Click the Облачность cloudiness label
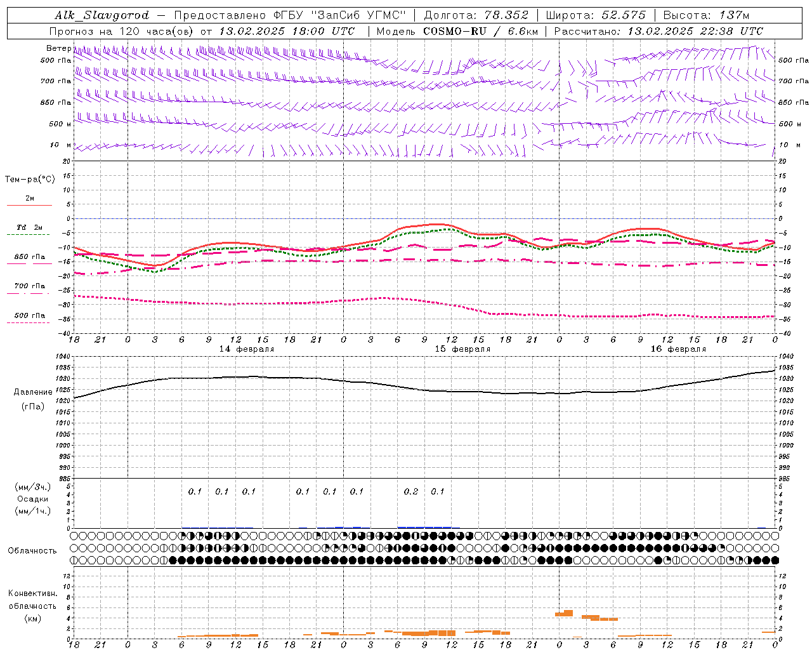This screenshot has height=650, width=812. coord(32,550)
